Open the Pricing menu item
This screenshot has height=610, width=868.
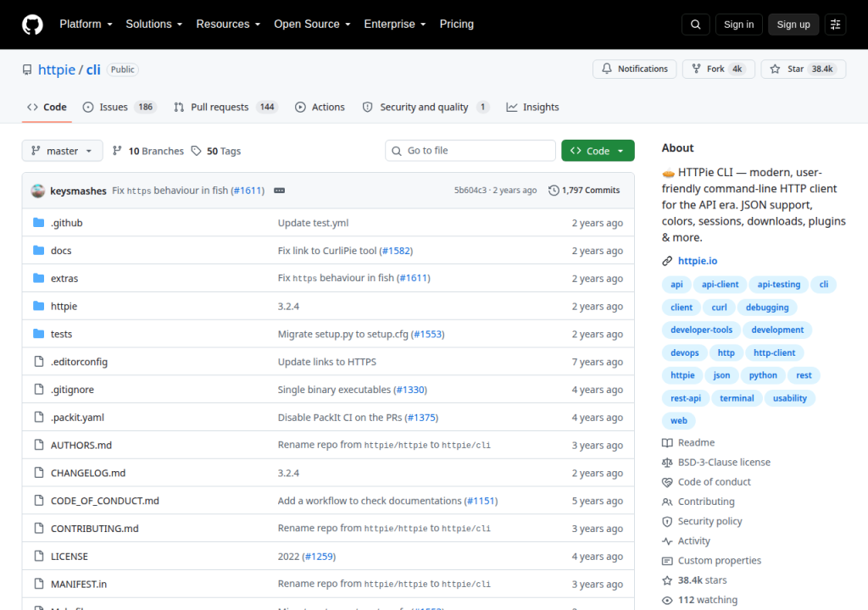pos(457,25)
